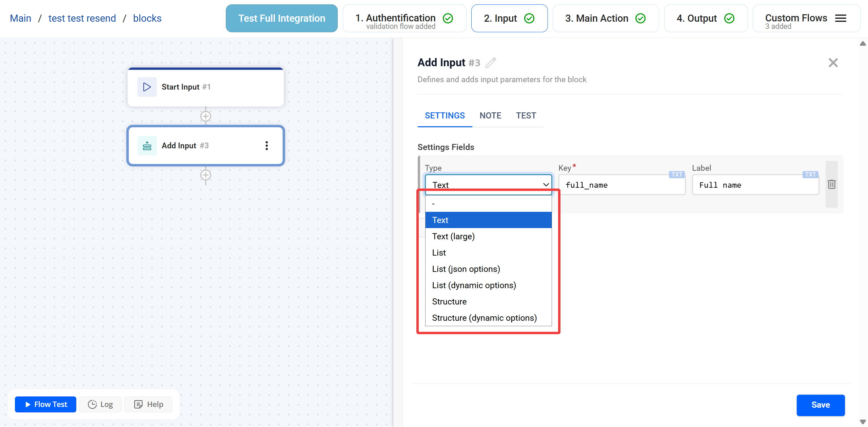Choose 'Text (large)' from the Type dropdown

pos(453,236)
